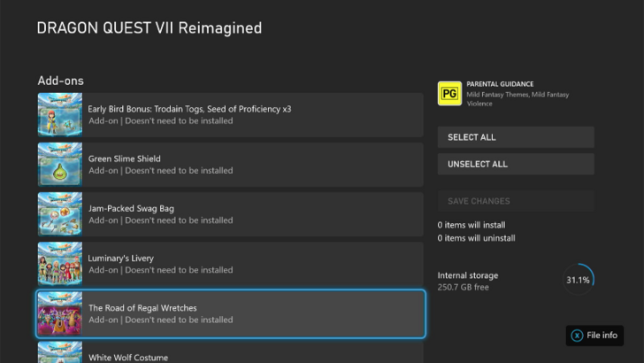Click the Internal storage 250.7 GB free label

[468, 281]
